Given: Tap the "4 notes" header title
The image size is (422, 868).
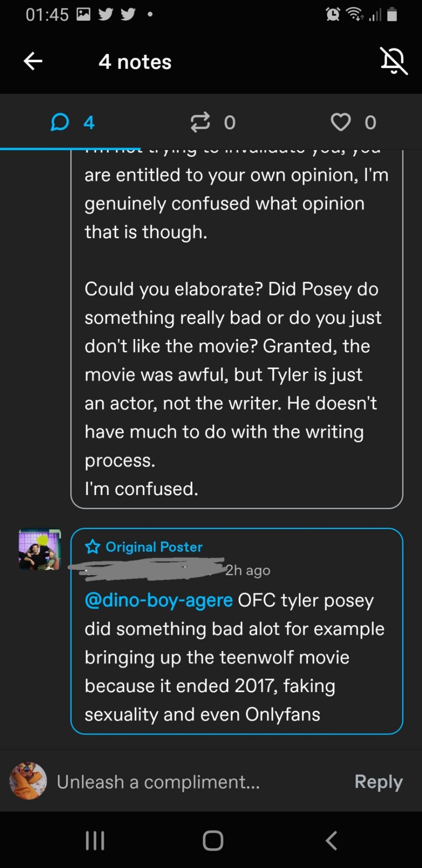Looking at the screenshot, I should tap(135, 62).
